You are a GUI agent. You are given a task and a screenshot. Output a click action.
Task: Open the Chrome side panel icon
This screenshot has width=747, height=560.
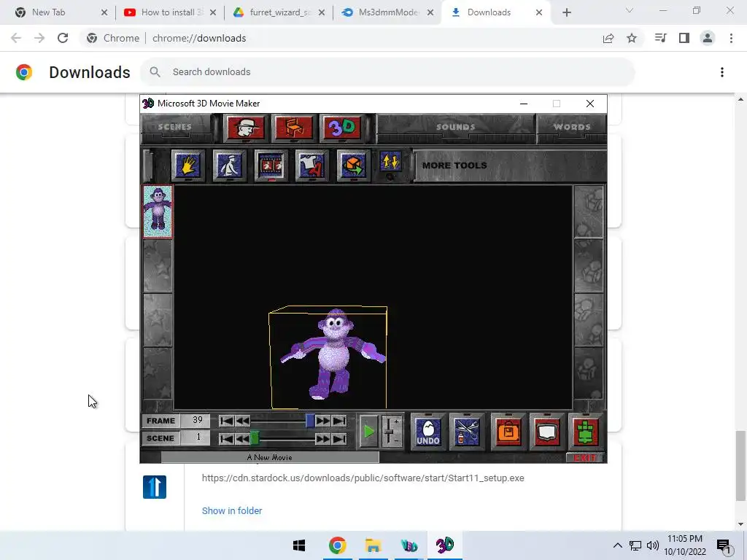coord(684,38)
